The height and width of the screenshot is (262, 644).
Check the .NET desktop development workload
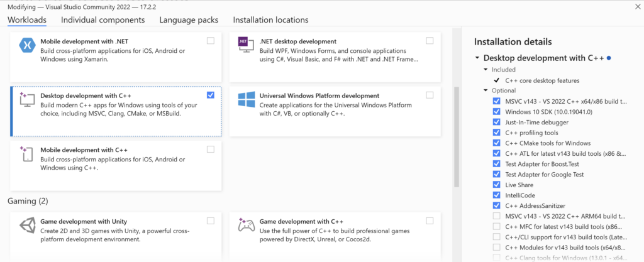pos(430,41)
